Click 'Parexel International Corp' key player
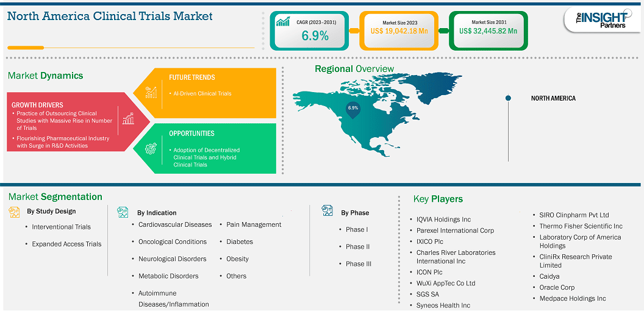The image size is (644, 322). point(455,231)
